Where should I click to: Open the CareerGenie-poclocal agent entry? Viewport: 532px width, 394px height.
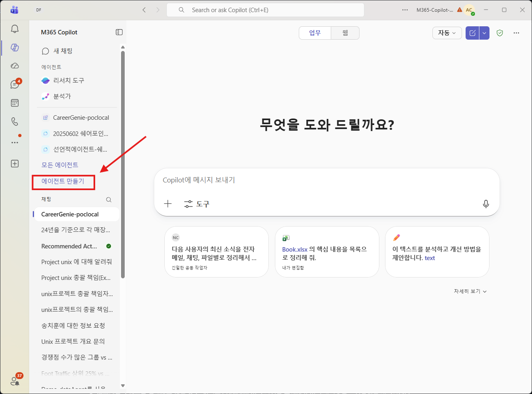coord(77,118)
